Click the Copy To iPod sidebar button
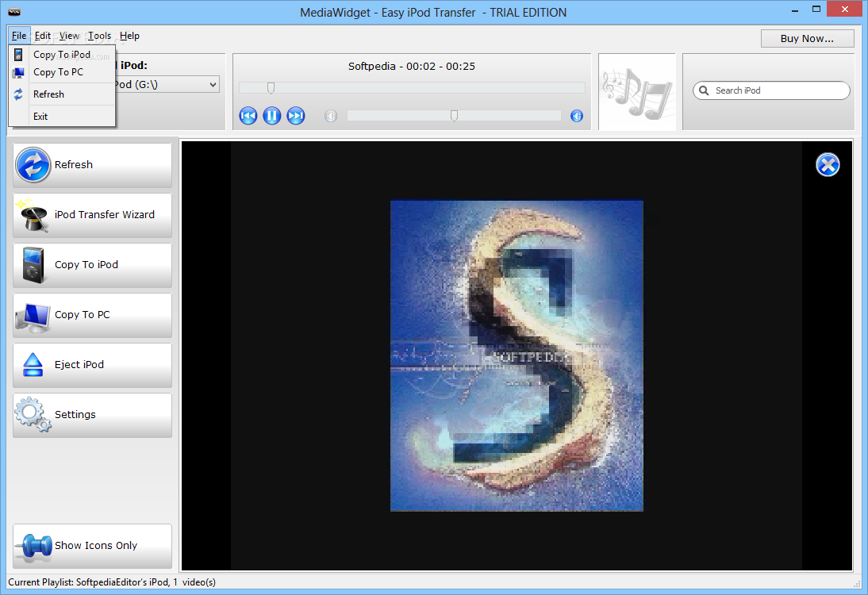The image size is (868, 595). click(93, 264)
